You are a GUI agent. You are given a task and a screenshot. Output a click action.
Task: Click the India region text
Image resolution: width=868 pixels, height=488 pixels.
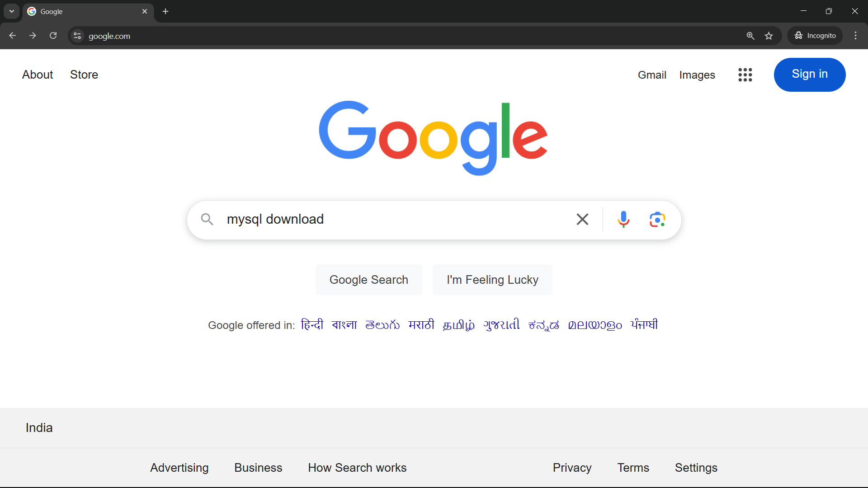point(39,428)
